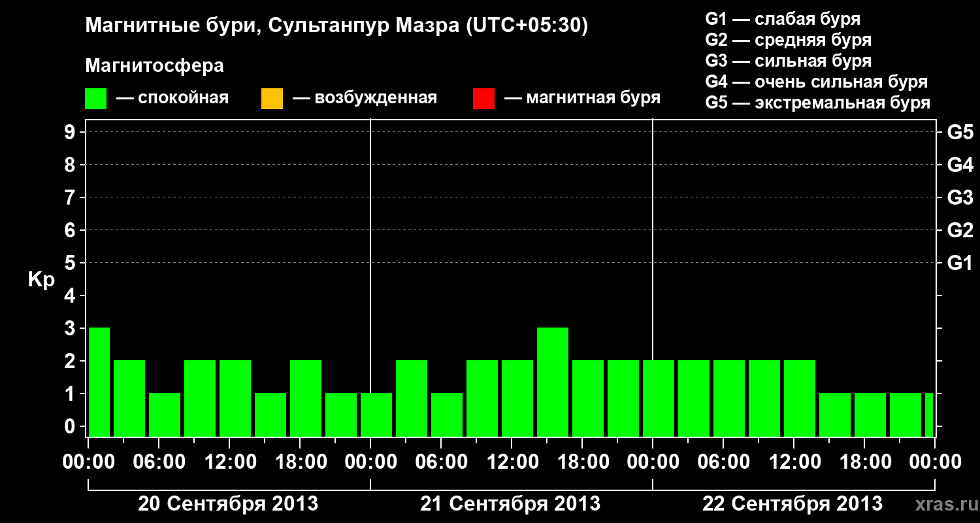Viewport: 980px width, 523px height.
Task: Click the '20 Сентября 2013' date label
Action: (228, 503)
